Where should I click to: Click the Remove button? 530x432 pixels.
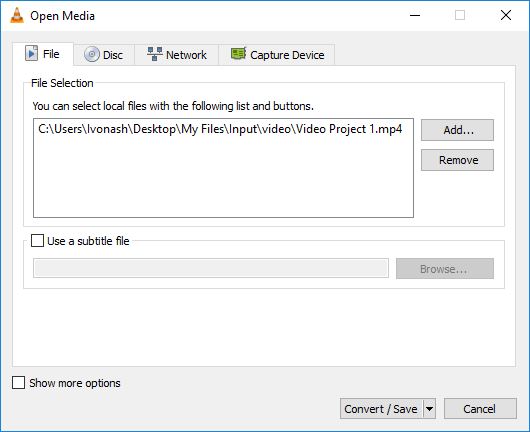457,160
